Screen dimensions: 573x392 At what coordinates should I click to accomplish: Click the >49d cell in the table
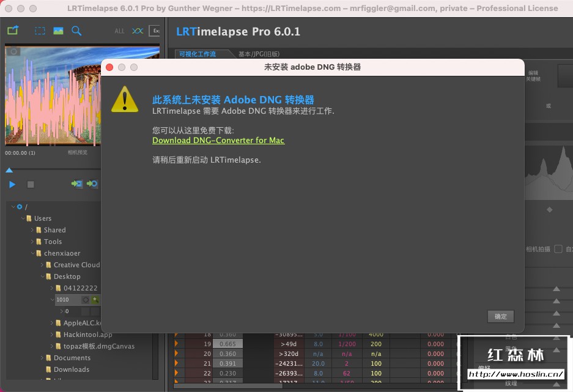(x=289, y=344)
